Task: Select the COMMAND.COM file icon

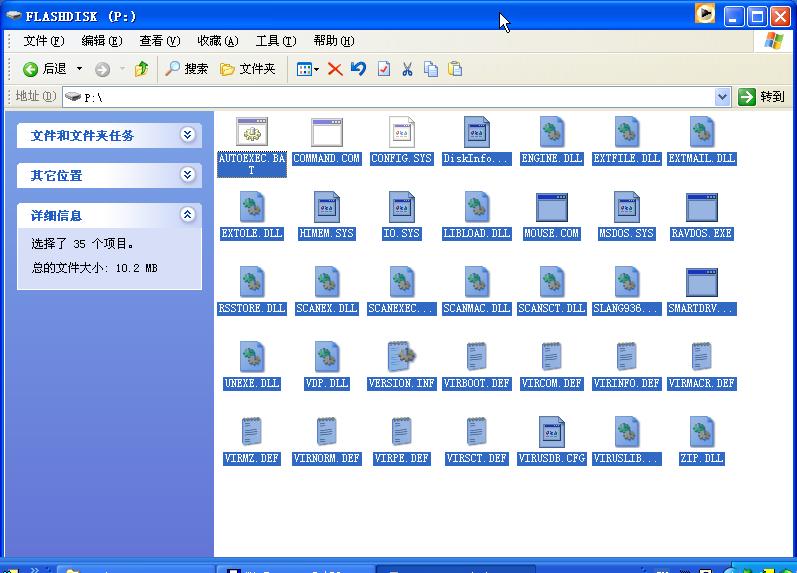Action: (x=327, y=132)
